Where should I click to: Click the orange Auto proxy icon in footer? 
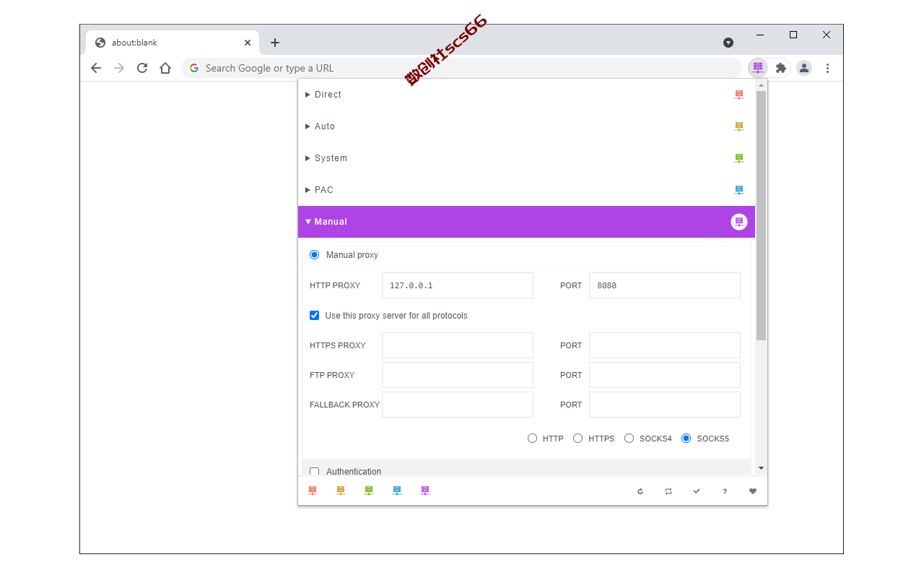pyautogui.click(x=341, y=491)
